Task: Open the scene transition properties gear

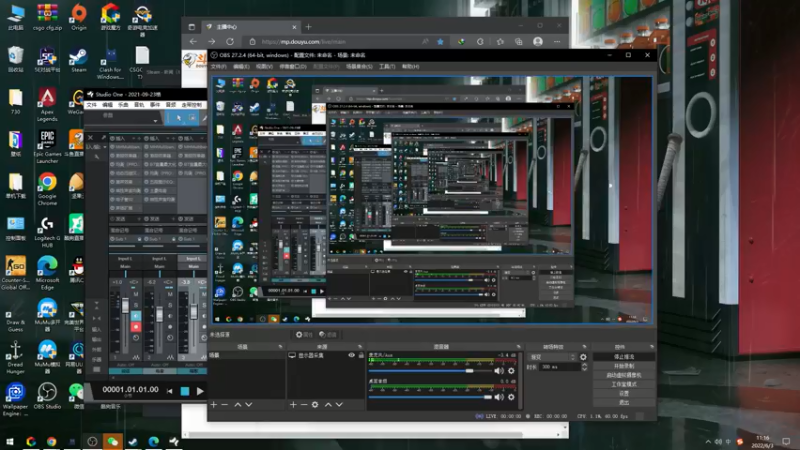Action: [583, 357]
